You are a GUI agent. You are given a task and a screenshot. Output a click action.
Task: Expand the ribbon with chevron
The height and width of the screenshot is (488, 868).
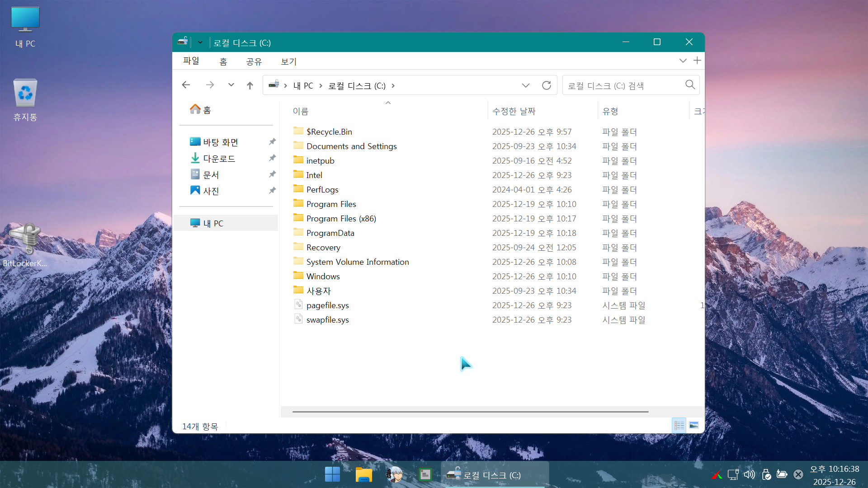tap(683, 61)
